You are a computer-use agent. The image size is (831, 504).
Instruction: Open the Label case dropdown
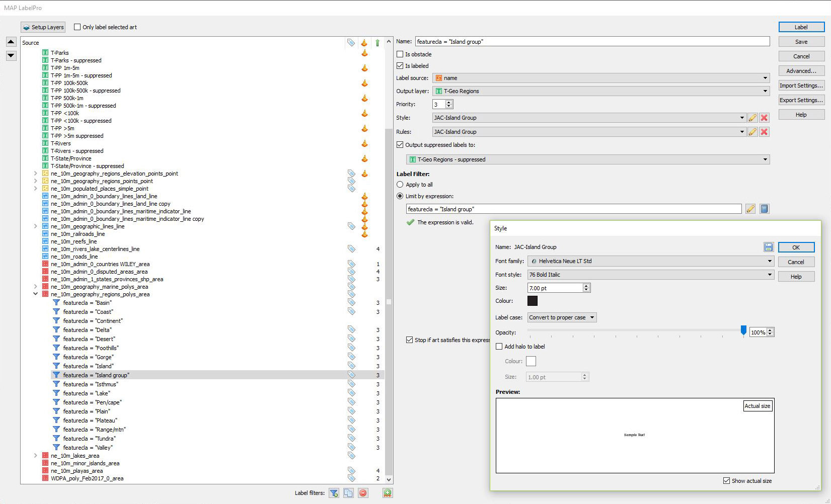[562, 317]
